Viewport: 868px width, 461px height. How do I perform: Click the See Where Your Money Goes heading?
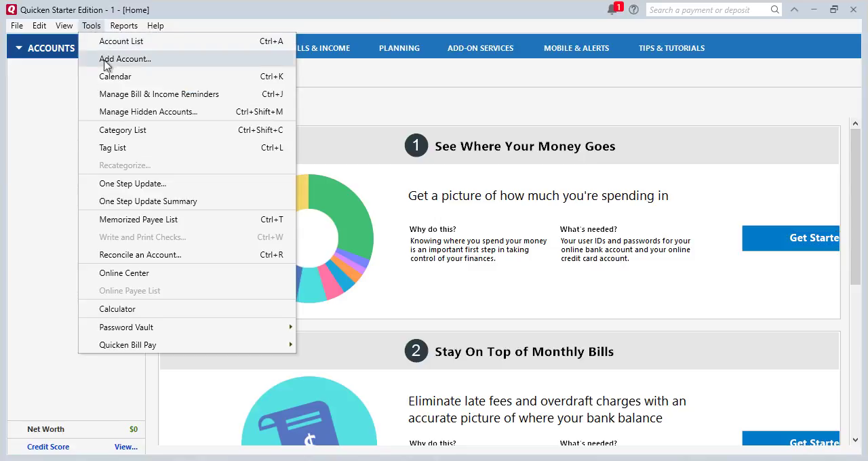[525, 146]
